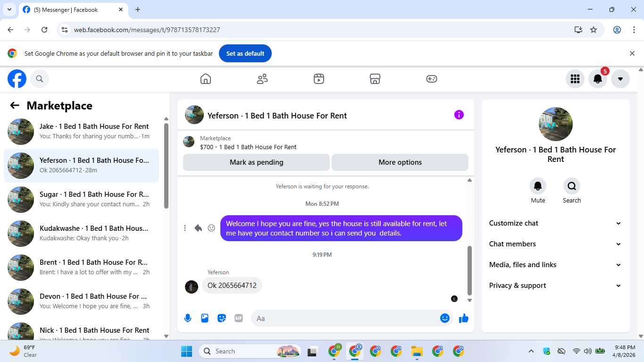Record a voice clip with microphone icon
The image size is (644, 362).
(188, 318)
